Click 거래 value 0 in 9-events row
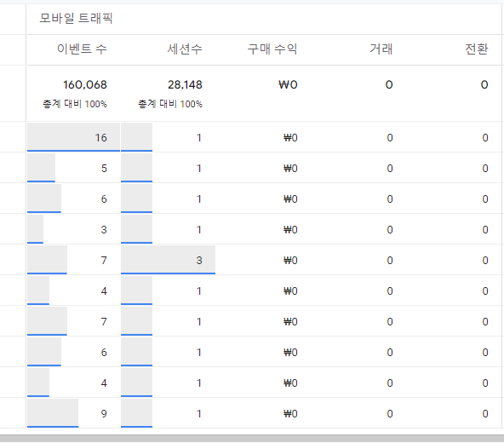 point(390,413)
